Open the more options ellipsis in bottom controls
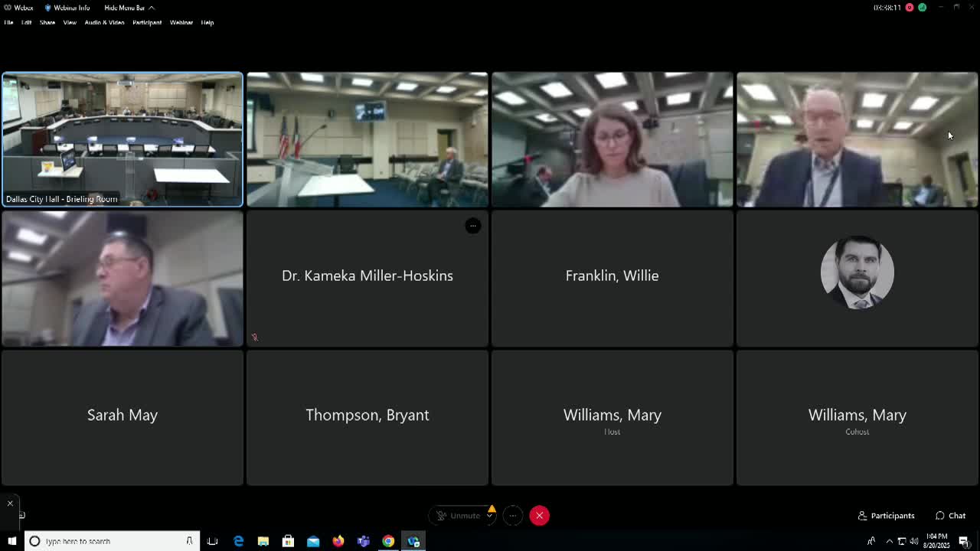This screenshot has width=980, height=551. [x=513, y=516]
